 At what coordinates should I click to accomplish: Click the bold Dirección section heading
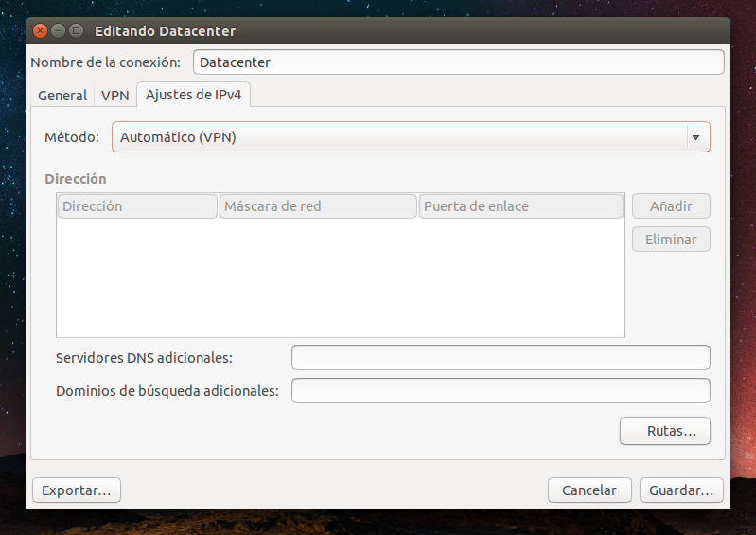pyautogui.click(x=76, y=179)
